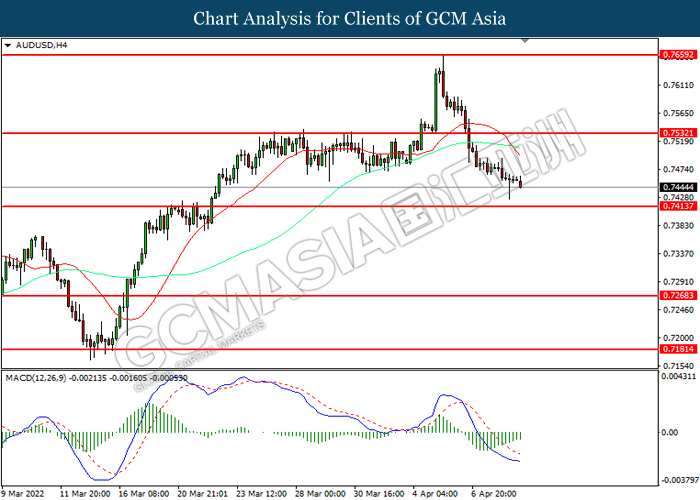This screenshot has height=500, width=700.
Task: Click the 0.73370 price axis value
Action: coord(678,254)
